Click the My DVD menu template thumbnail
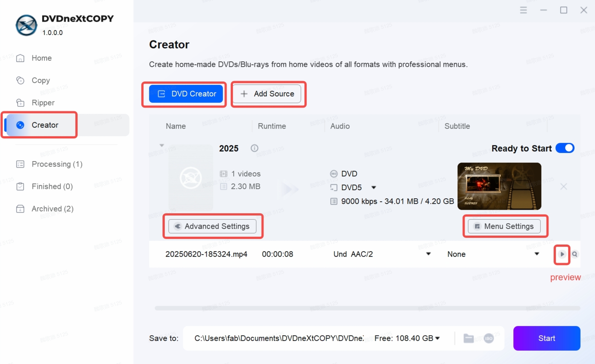This screenshot has height=364, width=595. click(x=499, y=186)
